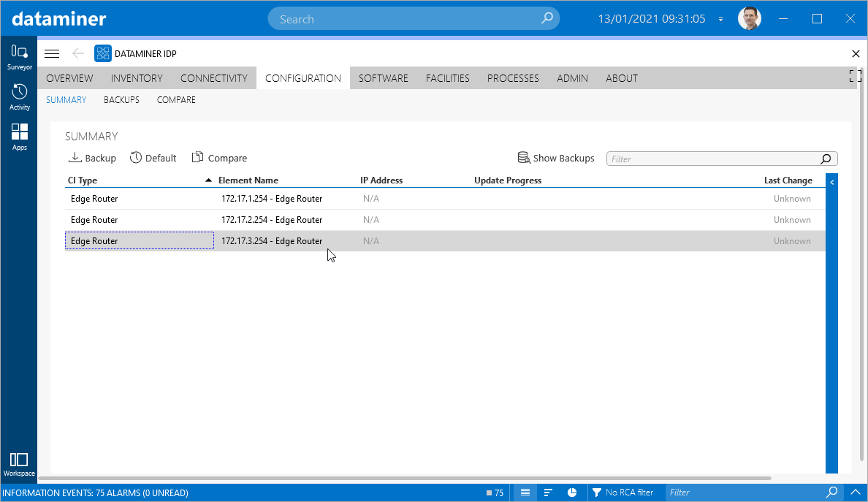Viewport: 868px width, 502px height.
Task: Click the Compare button in the summary toolbar
Action: pos(220,158)
